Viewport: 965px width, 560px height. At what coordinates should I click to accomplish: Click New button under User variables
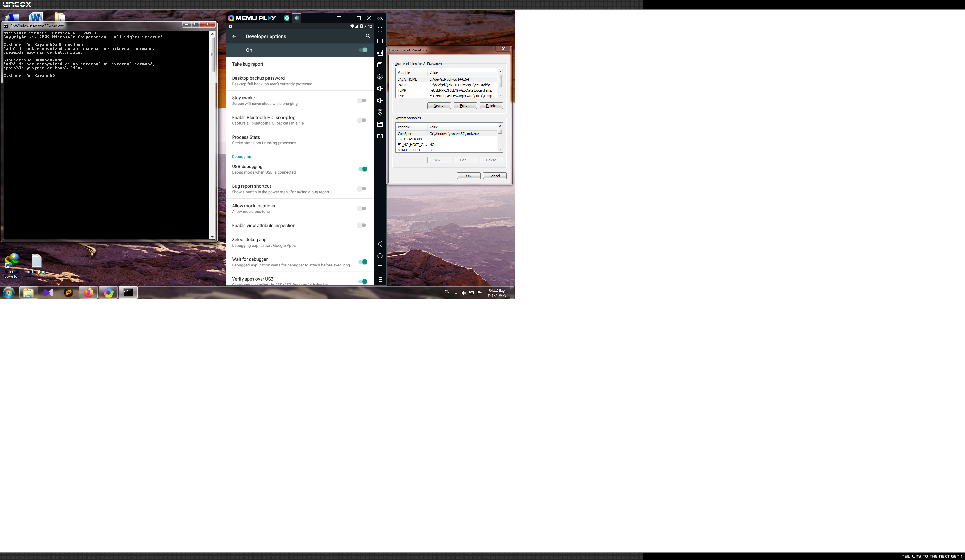(x=439, y=106)
